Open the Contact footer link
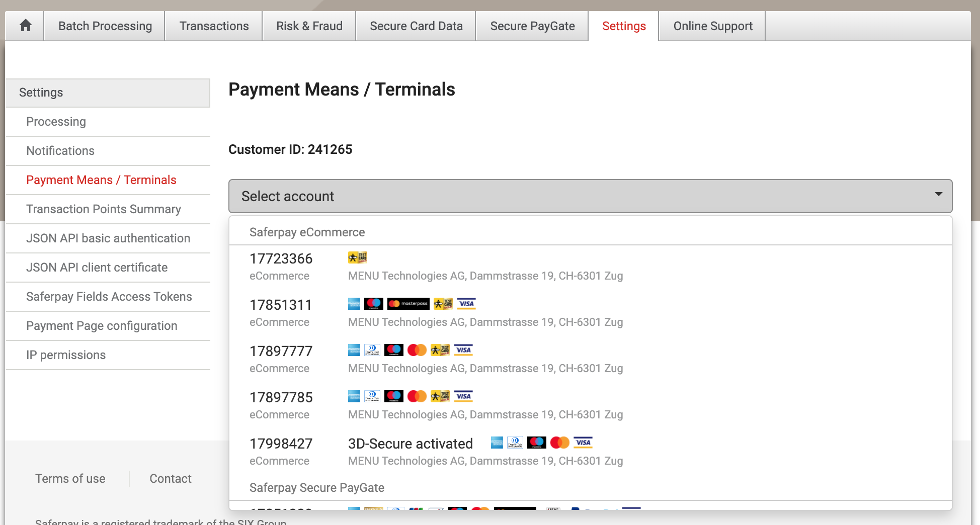 tap(171, 479)
